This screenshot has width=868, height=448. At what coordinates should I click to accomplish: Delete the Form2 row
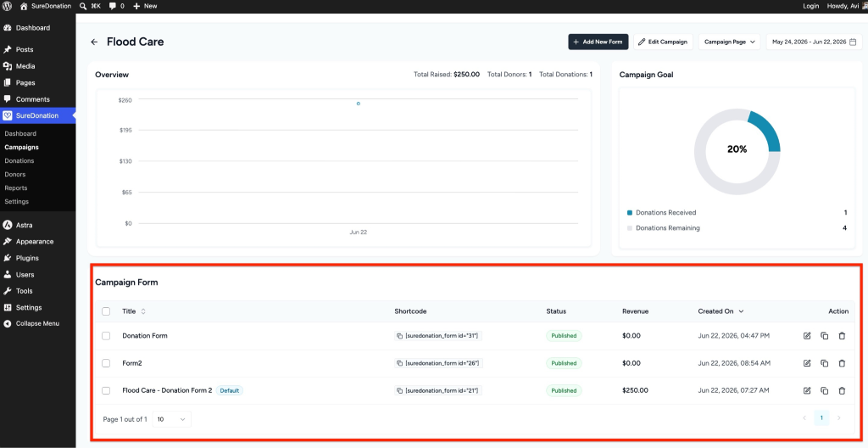click(x=842, y=363)
